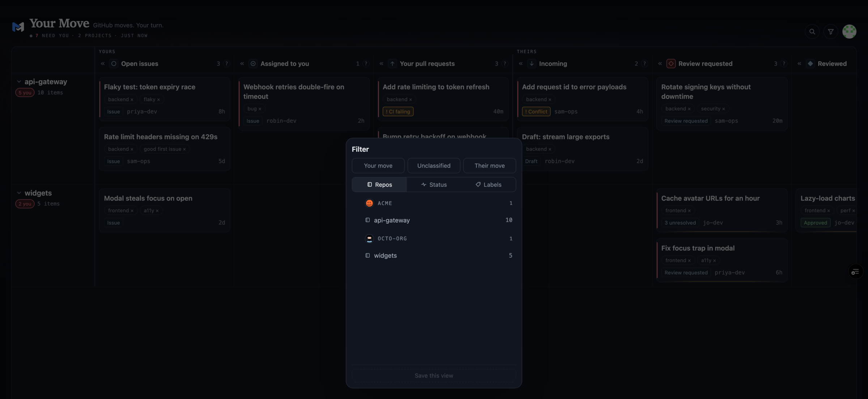Click the Save this view button
The height and width of the screenshot is (399, 868).
(434, 376)
